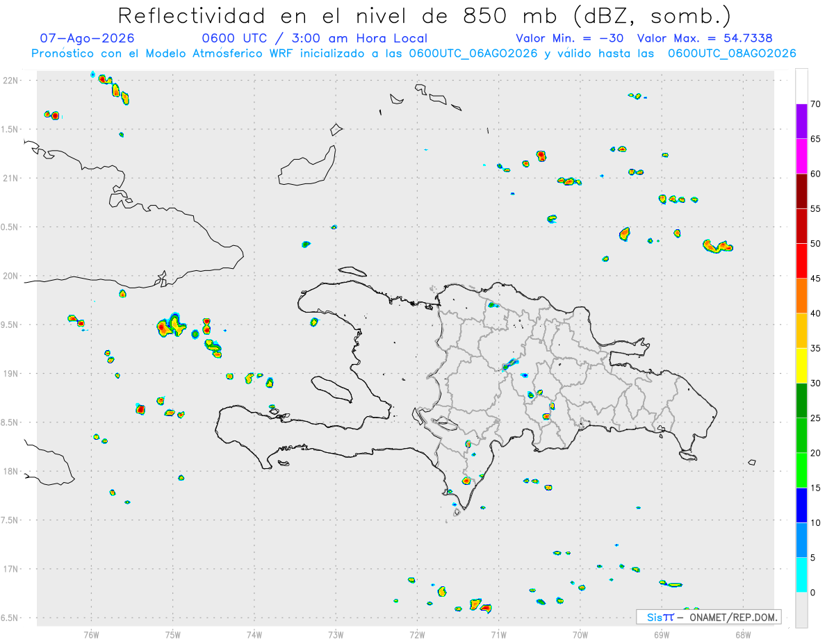Click the color bar tick value "30"
This screenshot has width=834, height=644.
pos(816,383)
